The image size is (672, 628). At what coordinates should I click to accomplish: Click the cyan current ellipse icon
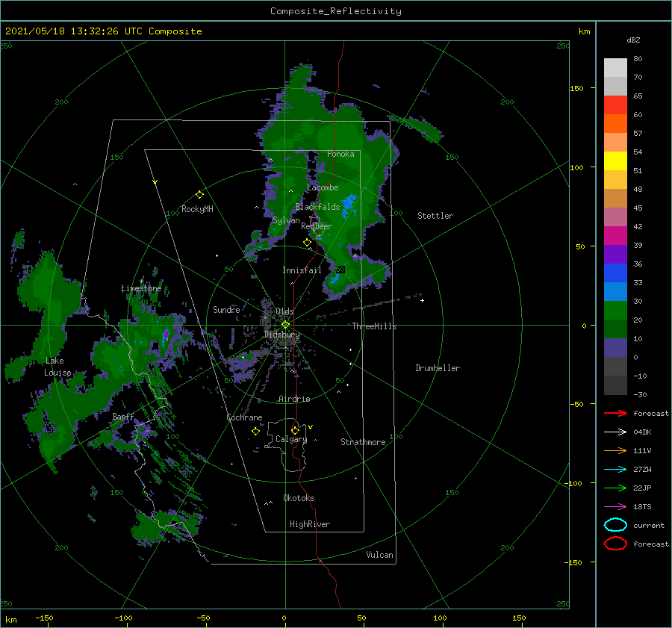point(615,525)
